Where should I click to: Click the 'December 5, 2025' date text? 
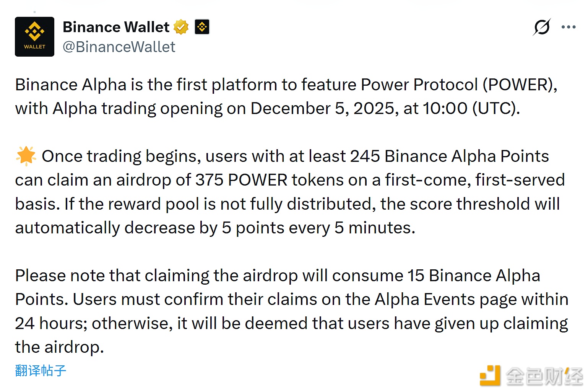click(322, 109)
